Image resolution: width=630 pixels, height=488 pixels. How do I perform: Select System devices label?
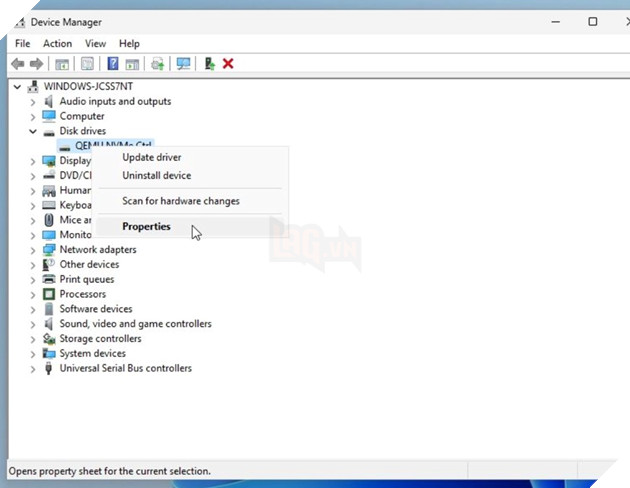(x=93, y=353)
